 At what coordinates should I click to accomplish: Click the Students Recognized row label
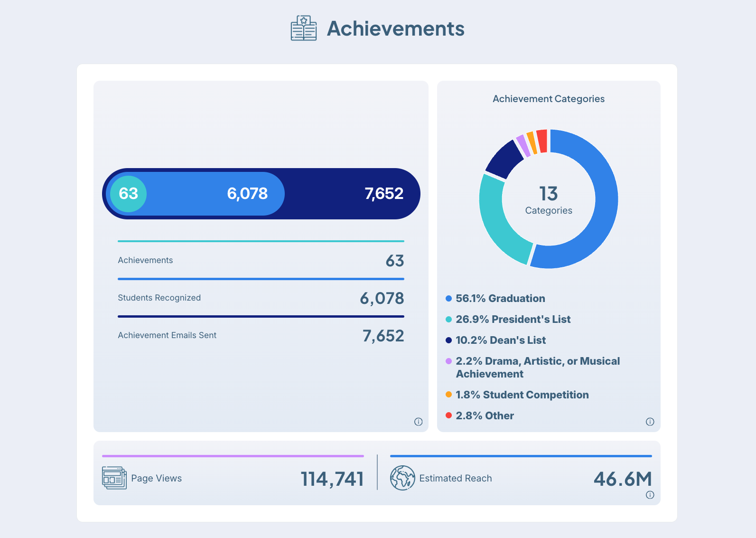pos(159,298)
